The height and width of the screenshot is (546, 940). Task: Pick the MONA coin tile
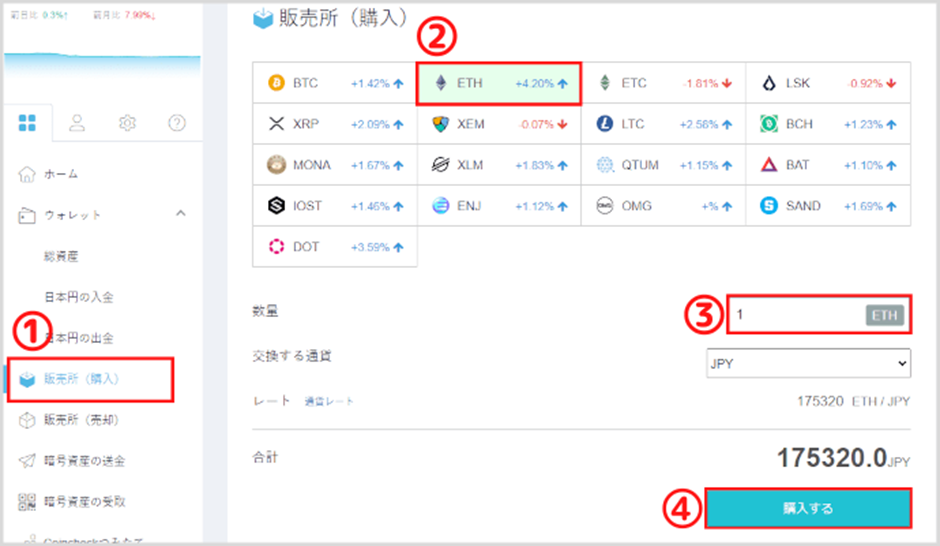335,165
